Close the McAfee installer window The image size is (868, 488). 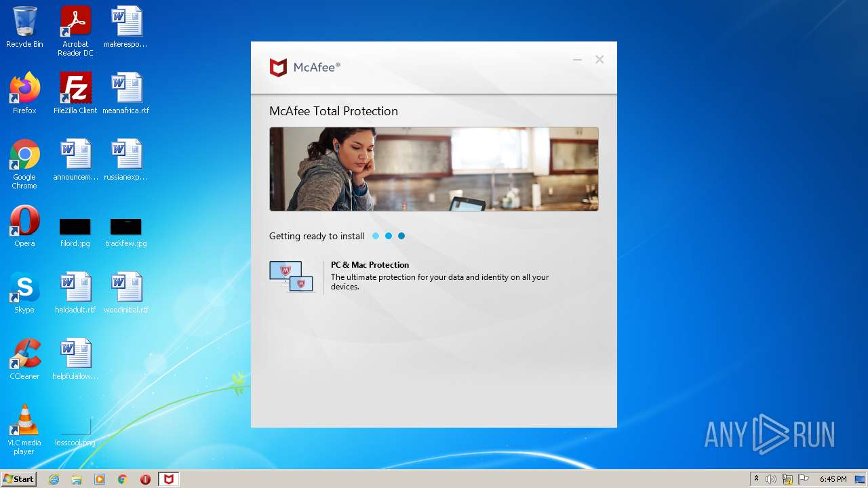click(599, 60)
